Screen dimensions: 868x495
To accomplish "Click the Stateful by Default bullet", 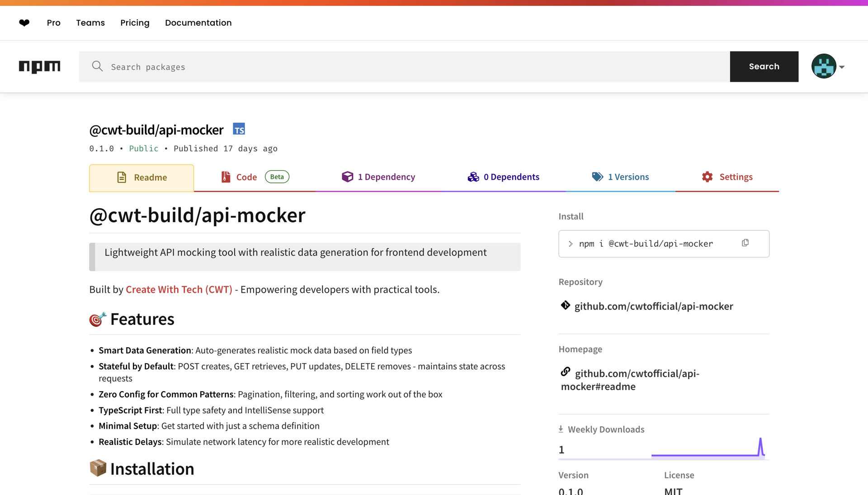I will pos(302,372).
